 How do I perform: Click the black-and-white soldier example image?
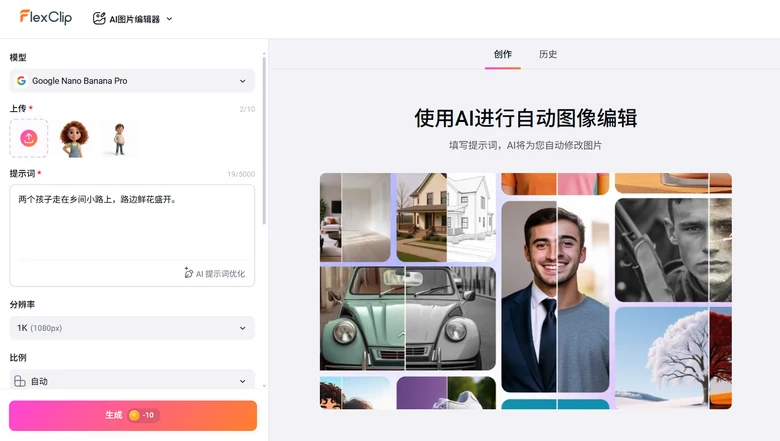(673, 250)
